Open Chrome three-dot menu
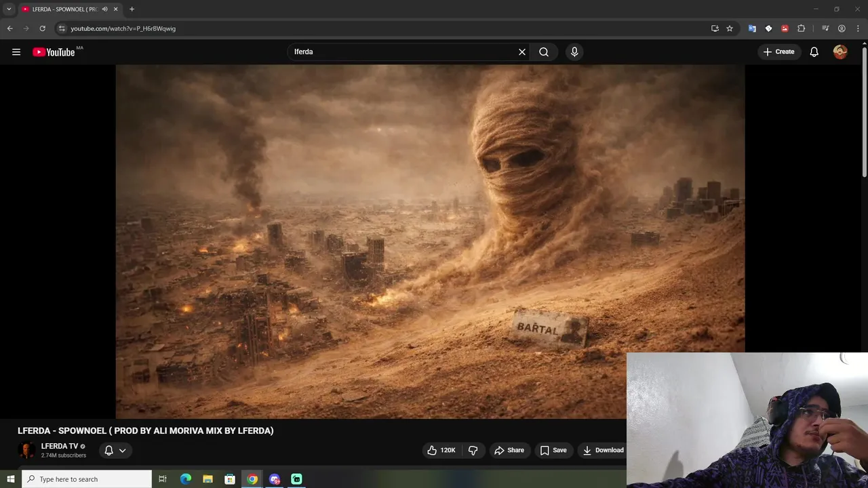This screenshot has height=488, width=868. 858,28
